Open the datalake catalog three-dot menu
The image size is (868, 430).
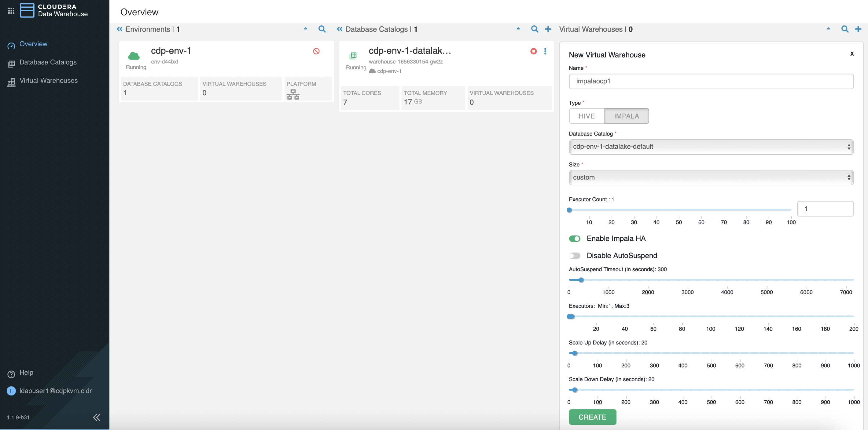(545, 51)
